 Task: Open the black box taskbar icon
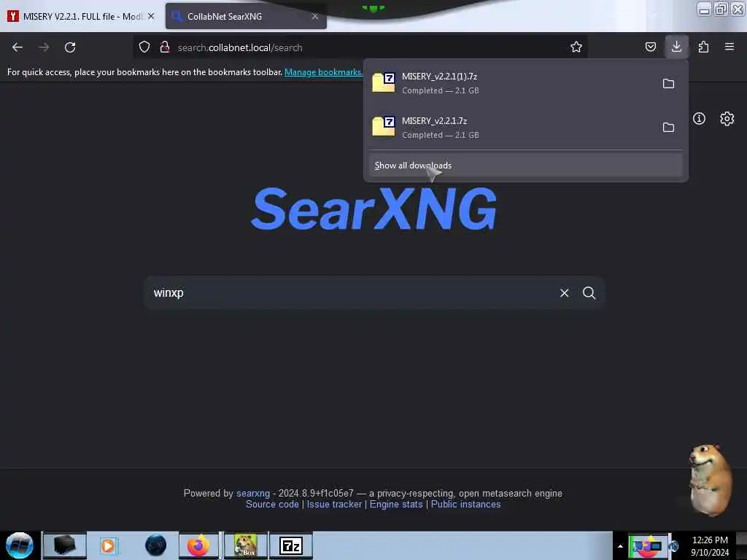click(64, 545)
